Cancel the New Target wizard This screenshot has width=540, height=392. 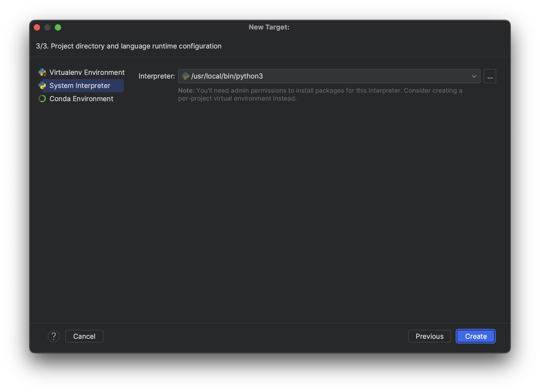pos(84,336)
